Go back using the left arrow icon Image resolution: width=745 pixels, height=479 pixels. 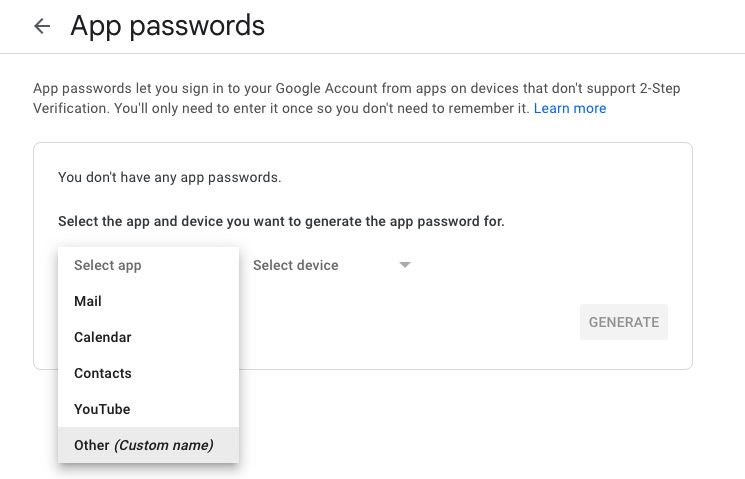(x=42, y=26)
